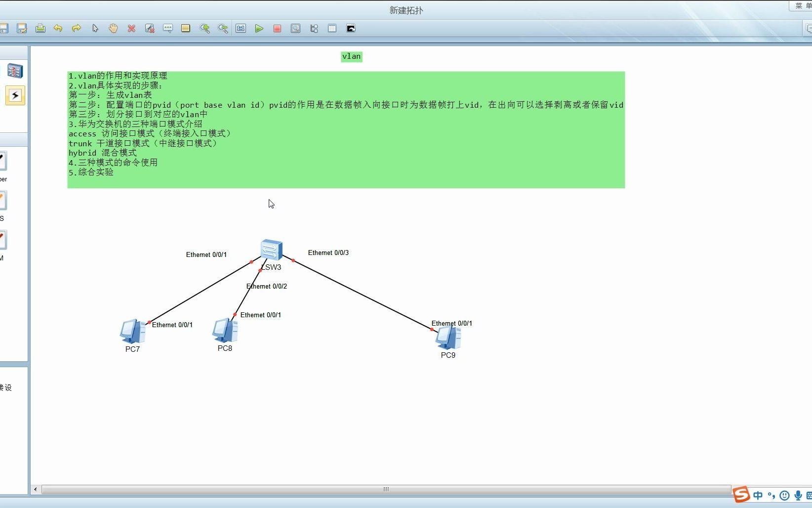This screenshot has width=812, height=508.
Task: Click PC9's 'Ethernet 0/0/1' label
Action: [452, 323]
